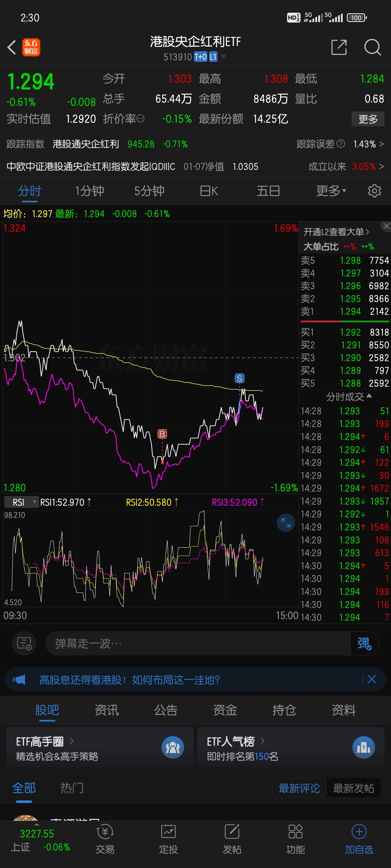The height and width of the screenshot is (868, 391).
Task: Tap the share export icon
Action: point(339,47)
